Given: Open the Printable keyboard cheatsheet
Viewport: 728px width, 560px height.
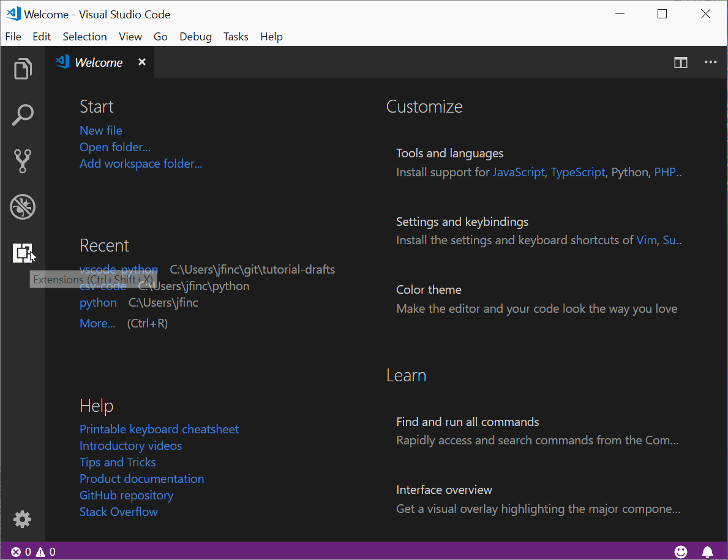Looking at the screenshot, I should coord(159,429).
